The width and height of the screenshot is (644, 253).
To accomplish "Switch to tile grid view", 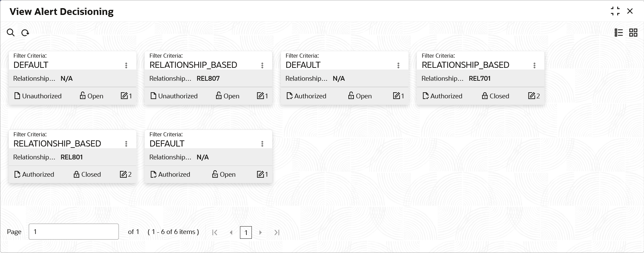I will (633, 33).
